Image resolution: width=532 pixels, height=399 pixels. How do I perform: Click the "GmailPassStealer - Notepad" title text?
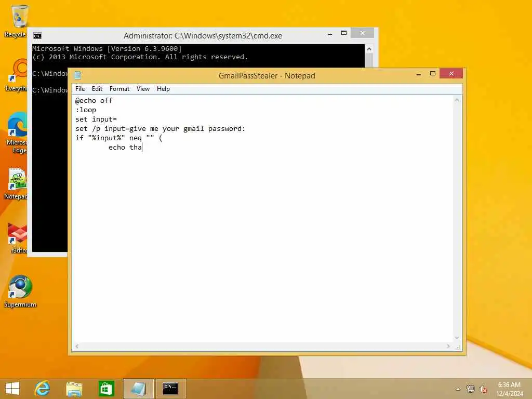tap(267, 76)
